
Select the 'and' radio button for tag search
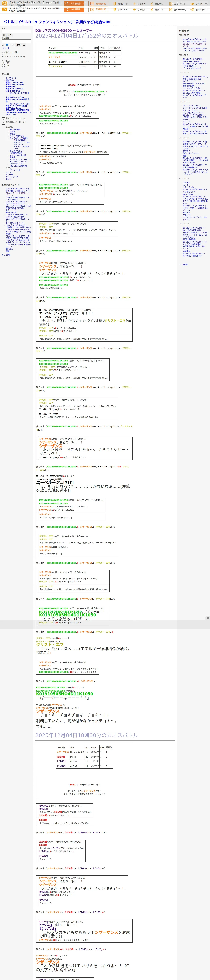pyautogui.click(x=7, y=45)
